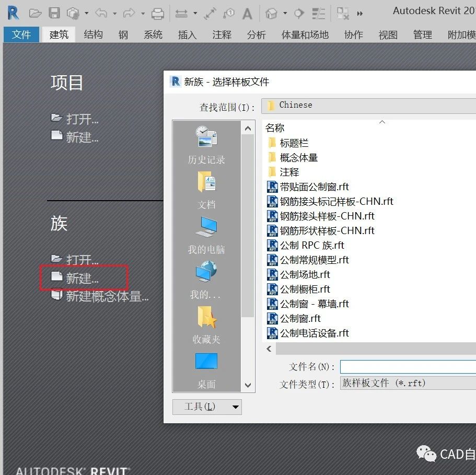This screenshot has width=476, height=475.
Task: Open the 文件类型 dropdown
Action: click(x=408, y=383)
